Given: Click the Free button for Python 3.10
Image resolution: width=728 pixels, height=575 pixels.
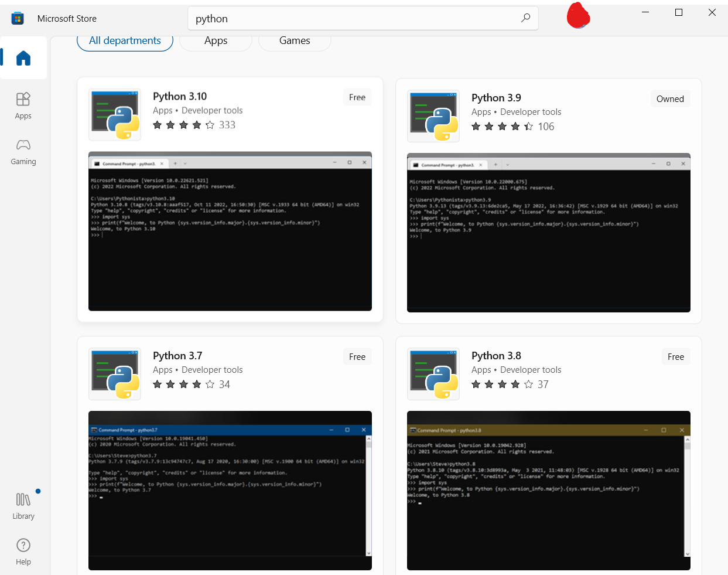Looking at the screenshot, I should point(357,97).
